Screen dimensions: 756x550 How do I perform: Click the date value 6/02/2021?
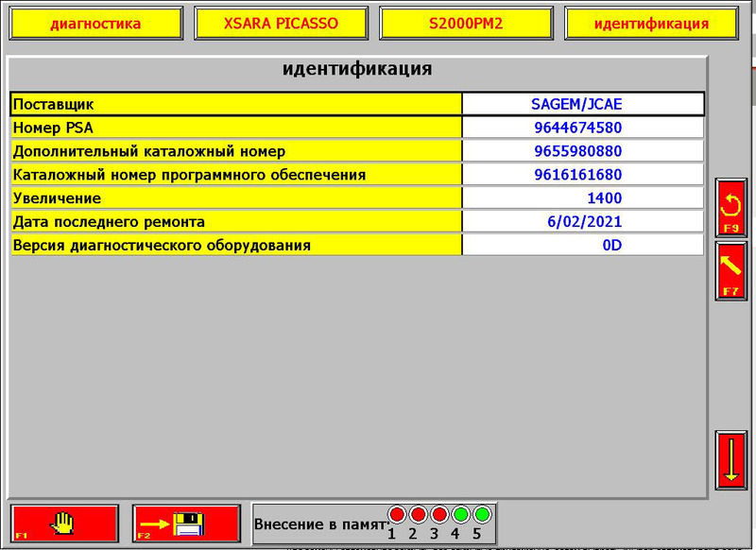tap(585, 222)
